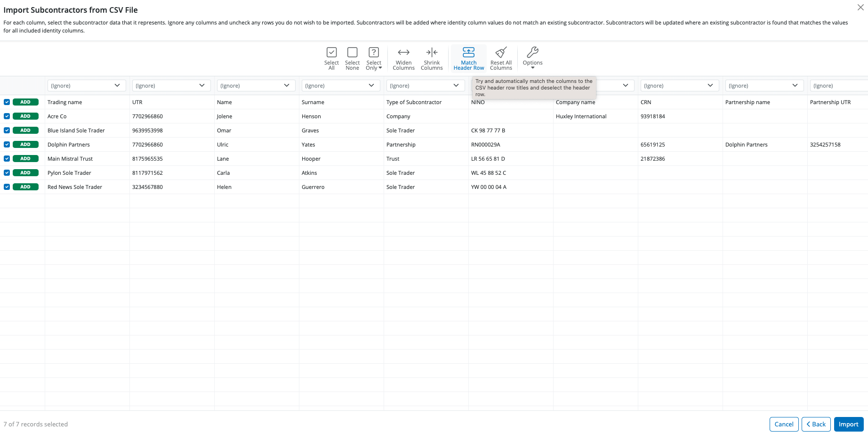868x433 pixels.
Task: Uncheck the Acre Co row checkbox
Action: point(7,116)
